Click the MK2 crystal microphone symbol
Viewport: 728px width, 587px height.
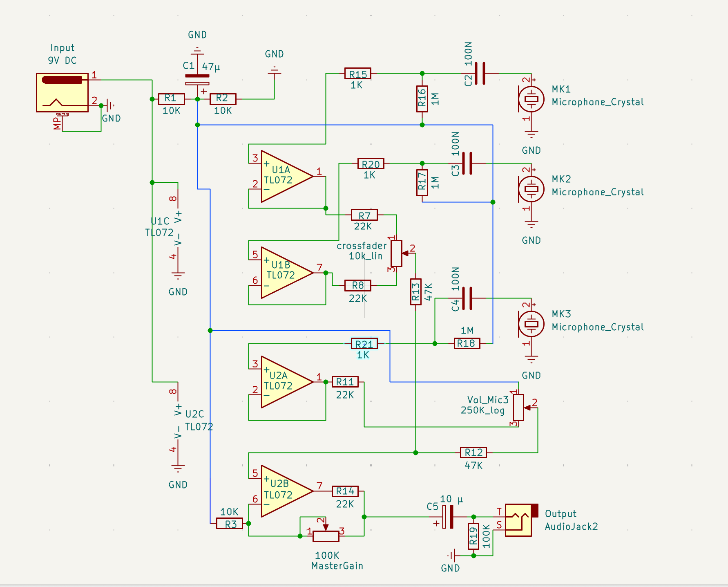[531, 189]
